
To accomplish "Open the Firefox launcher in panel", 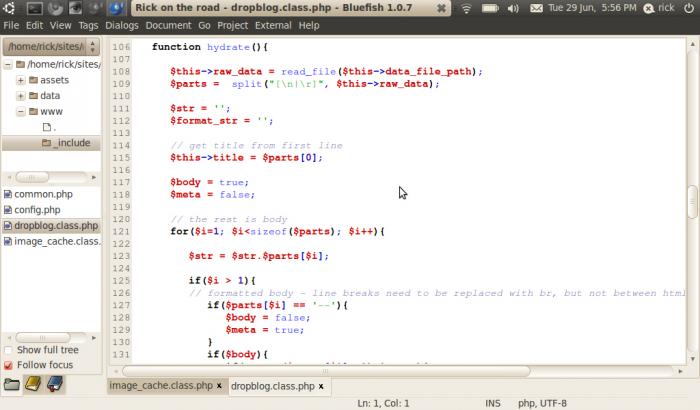I will click(x=55, y=8).
